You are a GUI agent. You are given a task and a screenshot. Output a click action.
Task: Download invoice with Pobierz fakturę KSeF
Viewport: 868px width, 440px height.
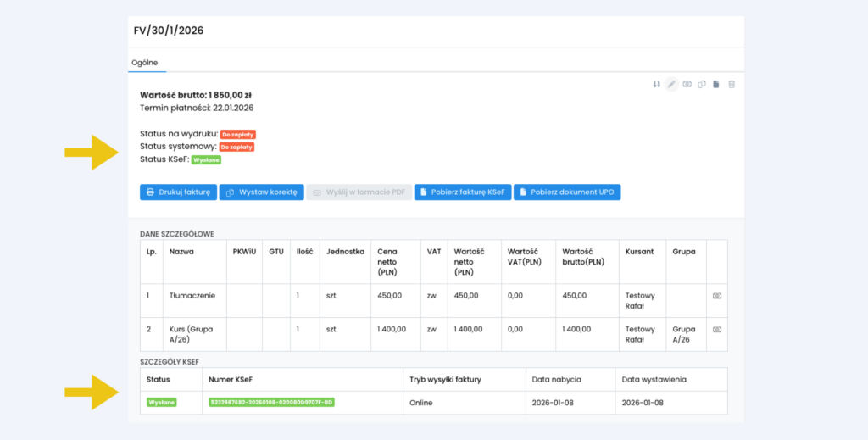[x=461, y=192]
